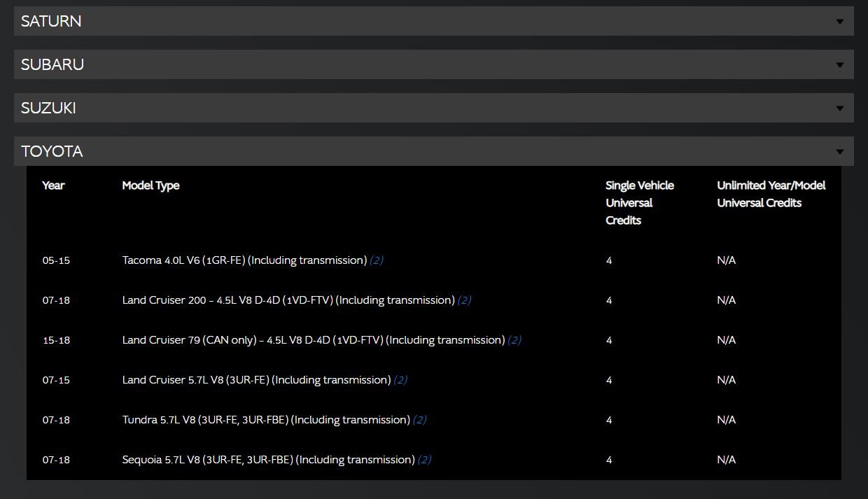This screenshot has width=868, height=499.
Task: Select year 07-18 in Land Cruiser 200 row
Action: 56,300
